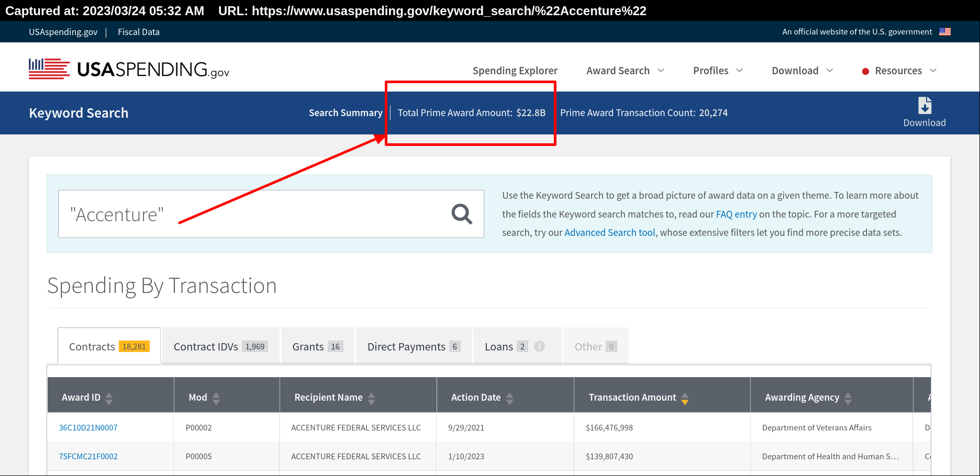Click Total Prime Award Amount $22.8B
980x476 pixels.
(471, 112)
